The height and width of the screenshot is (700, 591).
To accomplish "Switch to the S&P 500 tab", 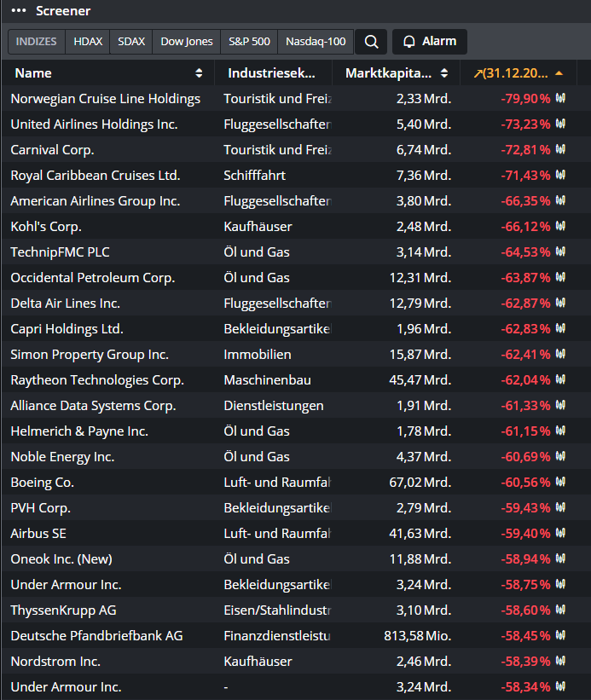I will coord(249,42).
